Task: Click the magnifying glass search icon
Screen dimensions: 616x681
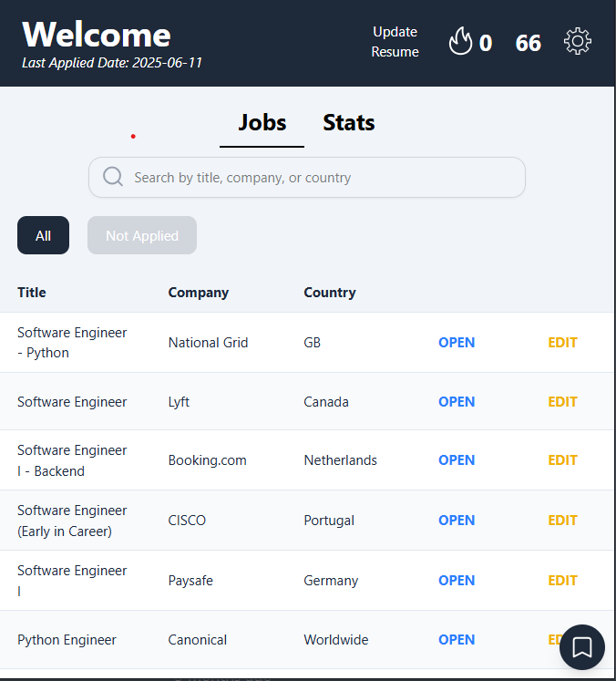Action: (x=113, y=177)
